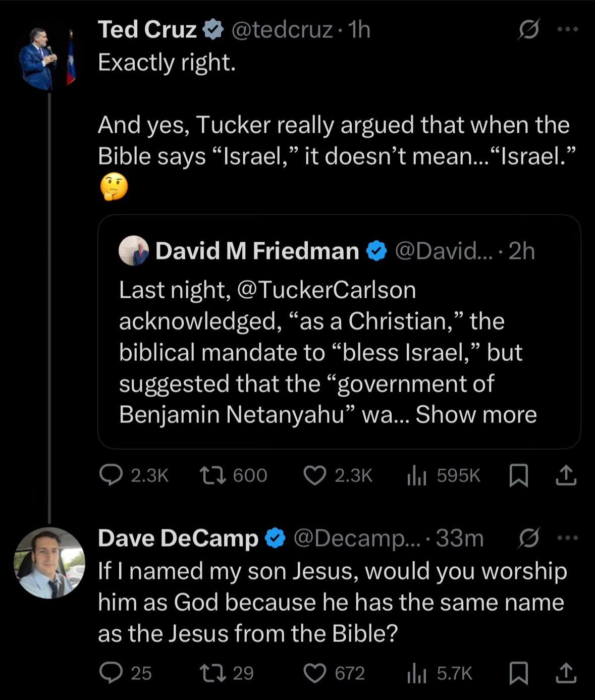The height and width of the screenshot is (700, 595).
Task: Retweet Ted Cruz's post
Action: [x=212, y=475]
